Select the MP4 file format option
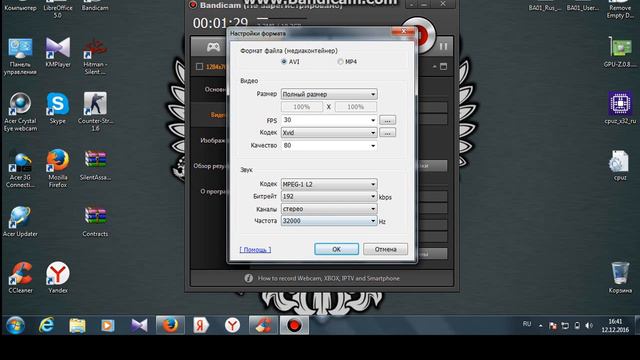The image size is (640, 360). 340,62
